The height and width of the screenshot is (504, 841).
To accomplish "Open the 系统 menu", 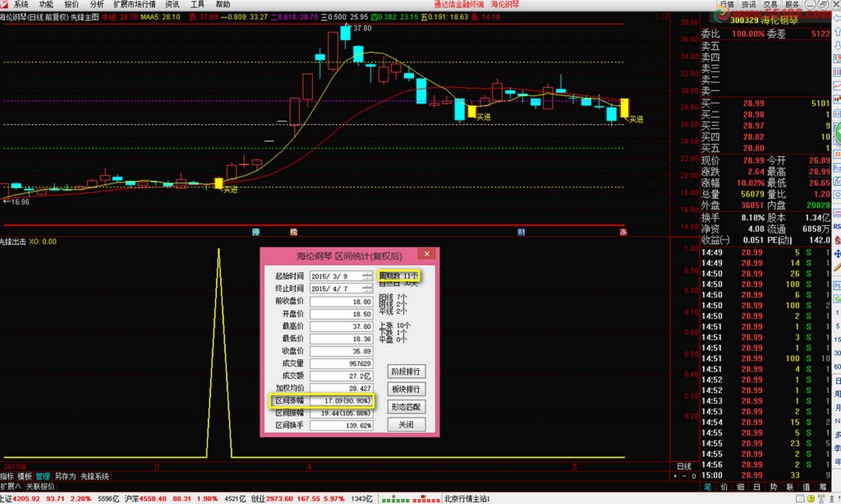I will pos(21,4).
